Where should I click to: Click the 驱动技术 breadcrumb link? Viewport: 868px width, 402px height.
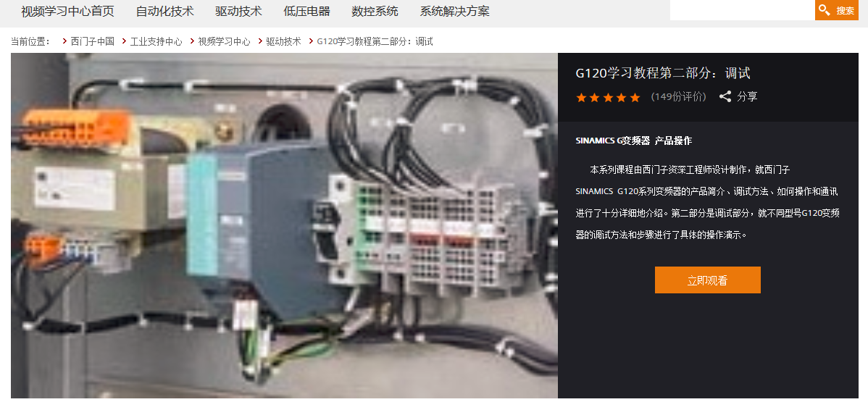pos(283,41)
